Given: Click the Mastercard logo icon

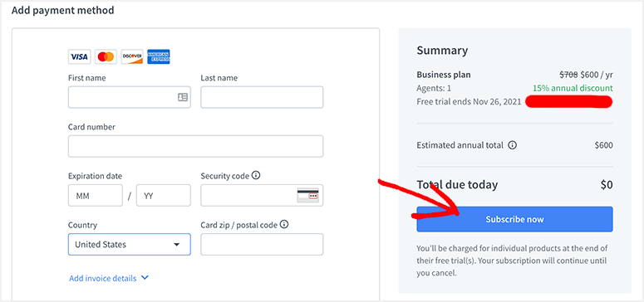Looking at the screenshot, I should [x=106, y=56].
